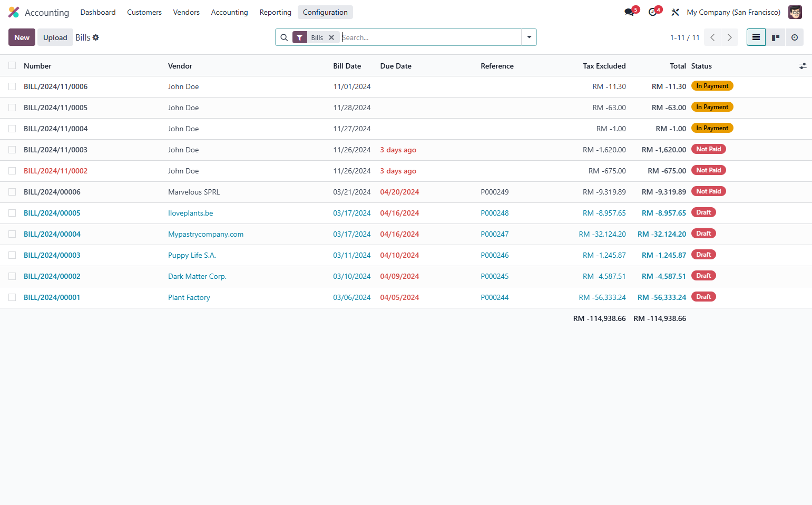Screen dimensions: 812x505
Task: Click the New bill button
Action: pyautogui.click(x=22, y=37)
